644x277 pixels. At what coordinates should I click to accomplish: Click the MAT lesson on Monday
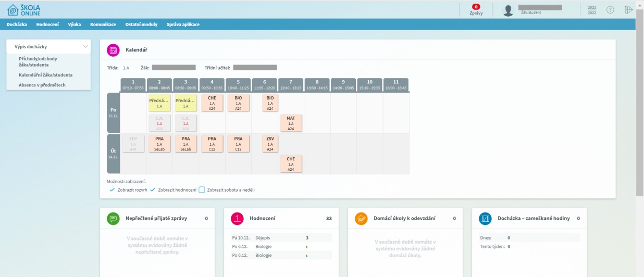(291, 123)
